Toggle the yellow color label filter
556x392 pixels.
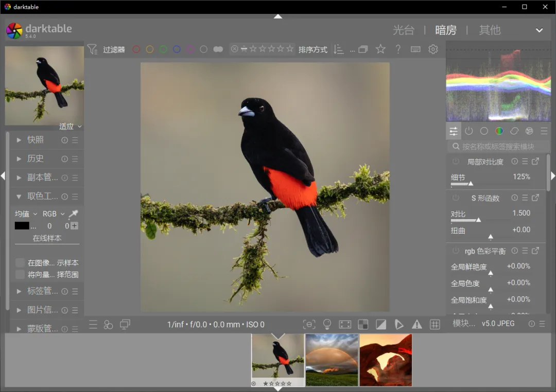click(x=150, y=49)
